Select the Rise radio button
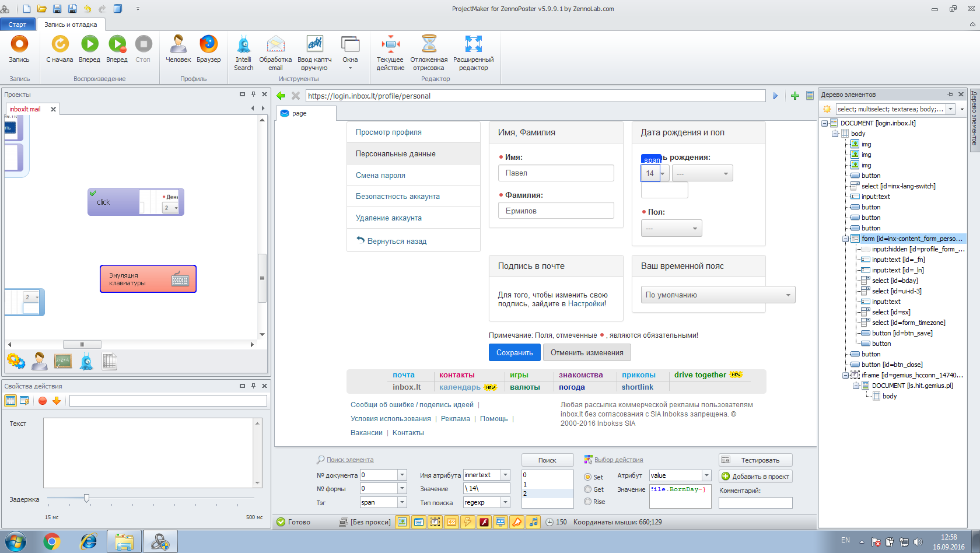The image size is (980, 553). point(588,502)
